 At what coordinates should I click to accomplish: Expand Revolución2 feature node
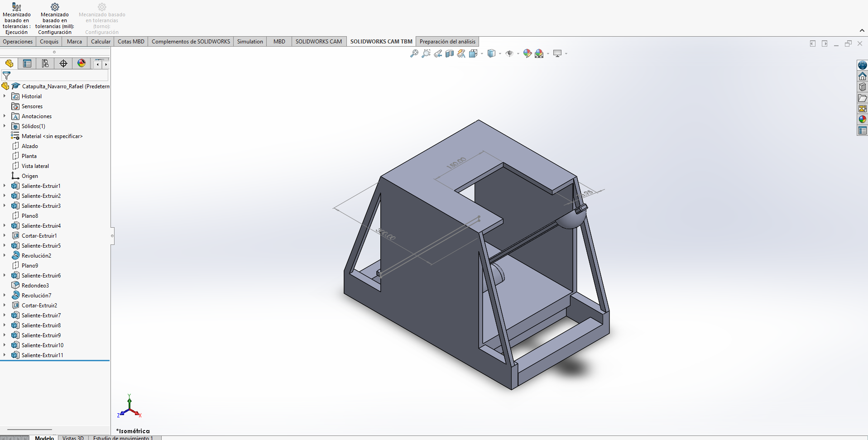5,255
